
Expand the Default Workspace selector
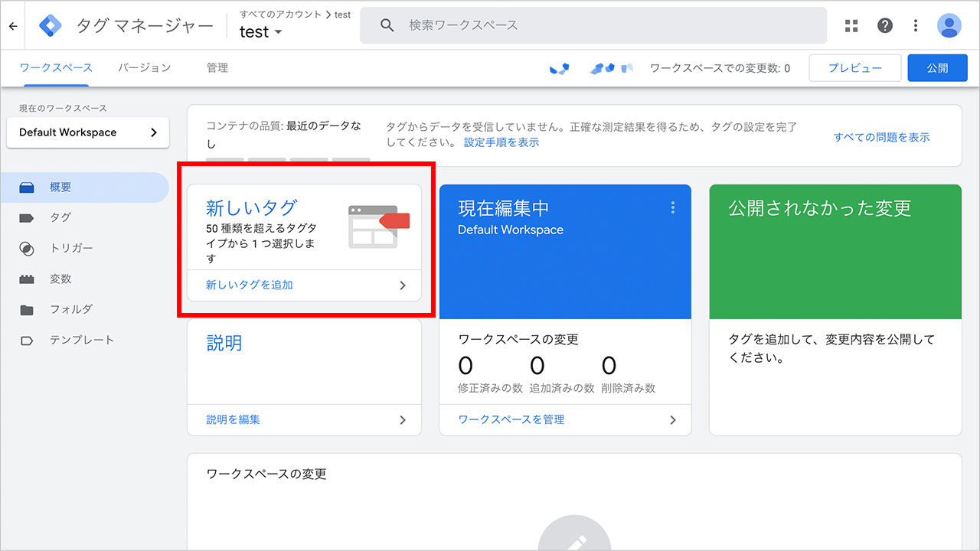click(x=87, y=132)
